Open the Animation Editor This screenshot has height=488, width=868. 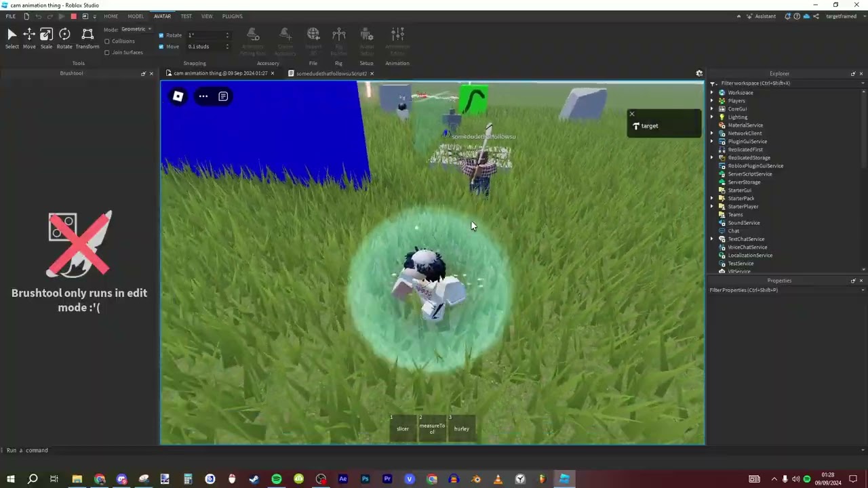(397, 37)
